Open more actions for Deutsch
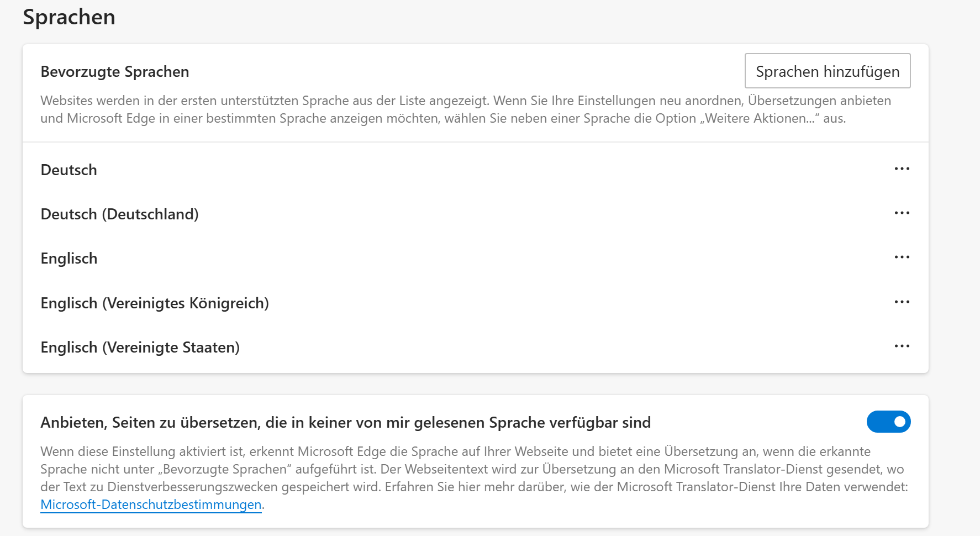The image size is (980, 536). pos(902,169)
